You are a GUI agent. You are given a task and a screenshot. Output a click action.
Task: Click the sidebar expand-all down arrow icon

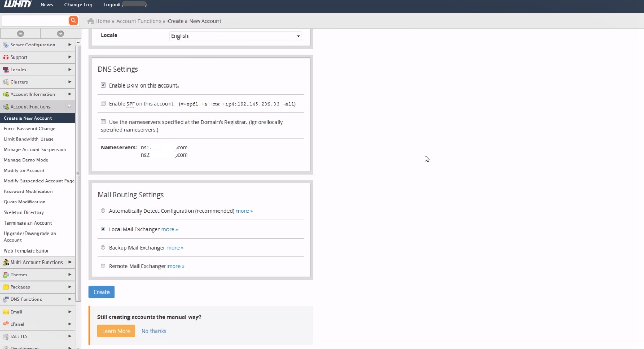pos(61,33)
